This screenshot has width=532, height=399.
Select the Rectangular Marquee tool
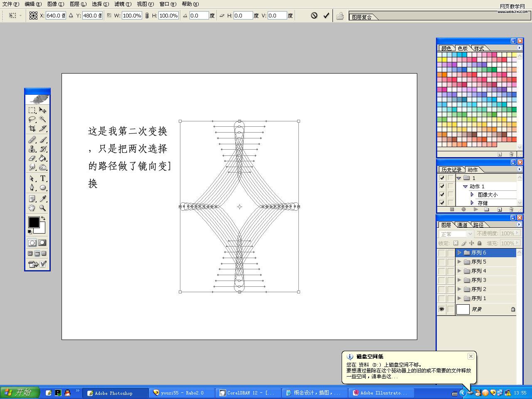click(32, 110)
